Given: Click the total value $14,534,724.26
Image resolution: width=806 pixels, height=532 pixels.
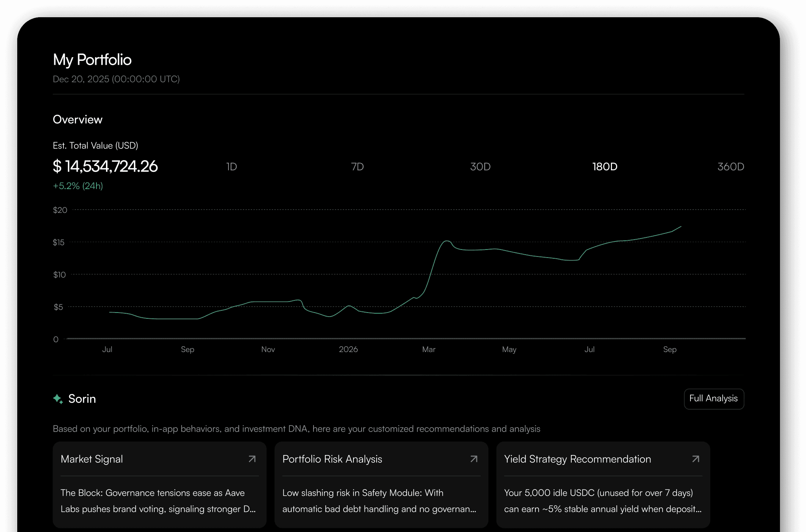Looking at the screenshot, I should (x=105, y=166).
